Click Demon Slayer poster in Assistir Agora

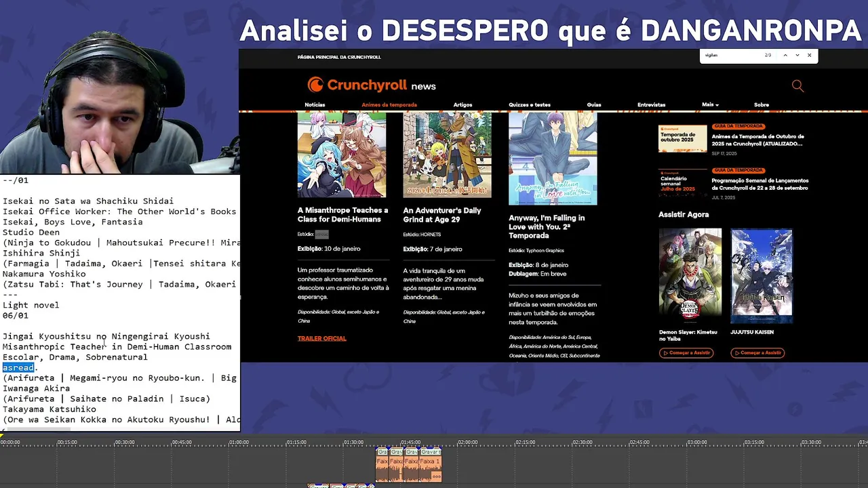tap(690, 276)
